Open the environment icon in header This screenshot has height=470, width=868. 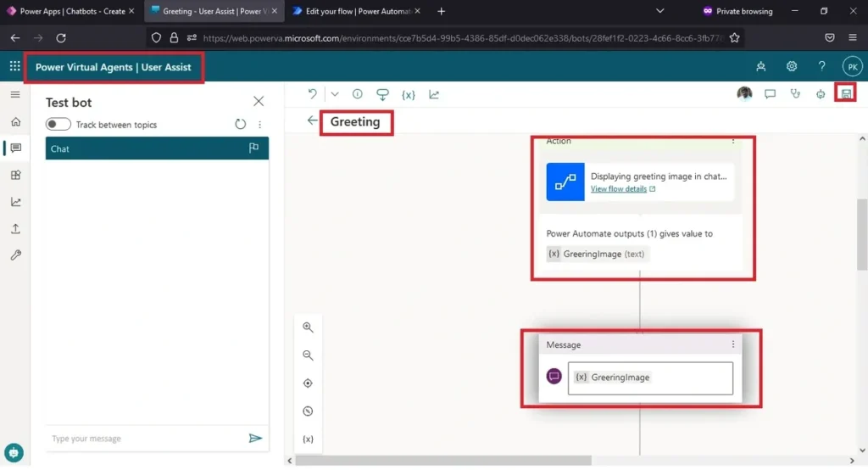click(761, 66)
